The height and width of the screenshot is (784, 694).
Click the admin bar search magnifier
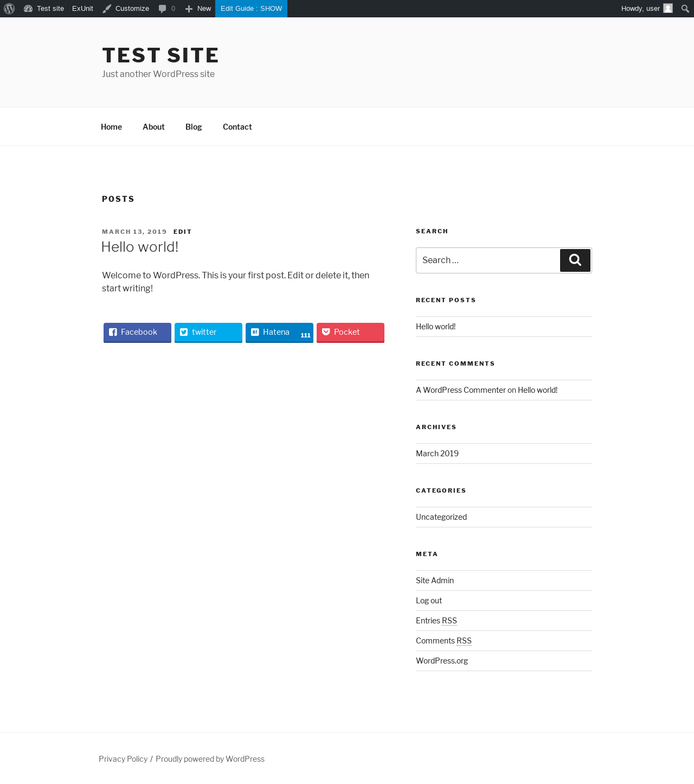(x=685, y=9)
